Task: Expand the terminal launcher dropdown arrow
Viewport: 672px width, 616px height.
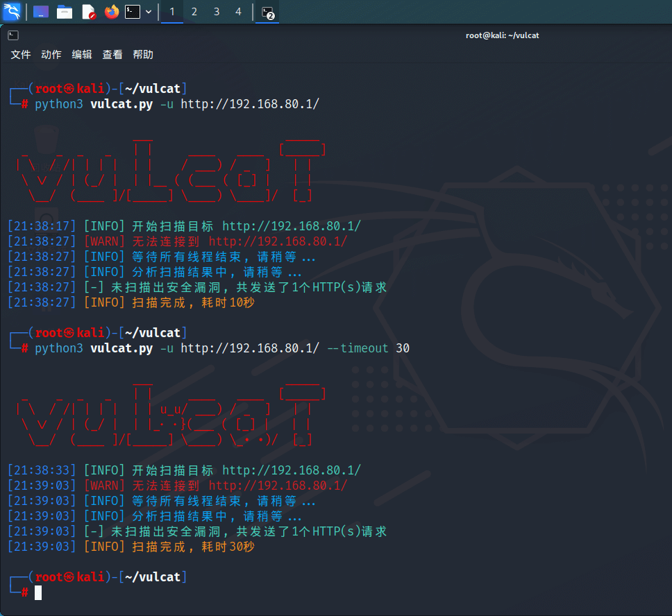Action: [x=149, y=12]
